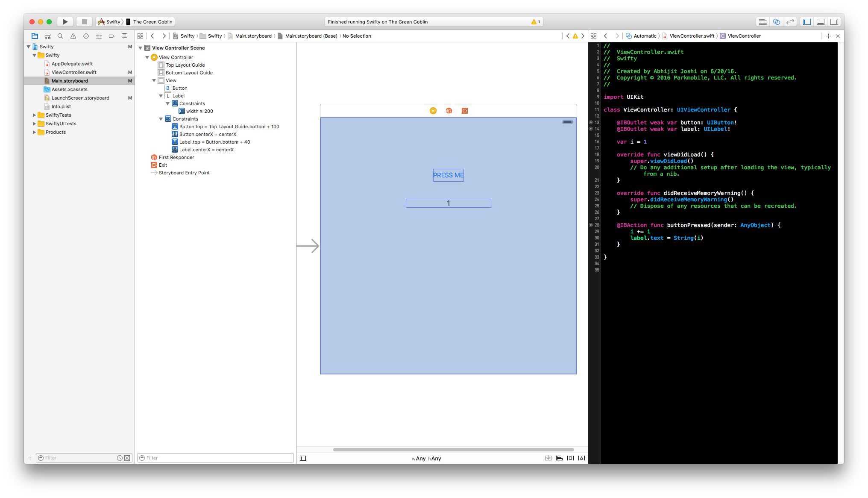Close the assistant editor pane
868x498 pixels.
[838, 36]
